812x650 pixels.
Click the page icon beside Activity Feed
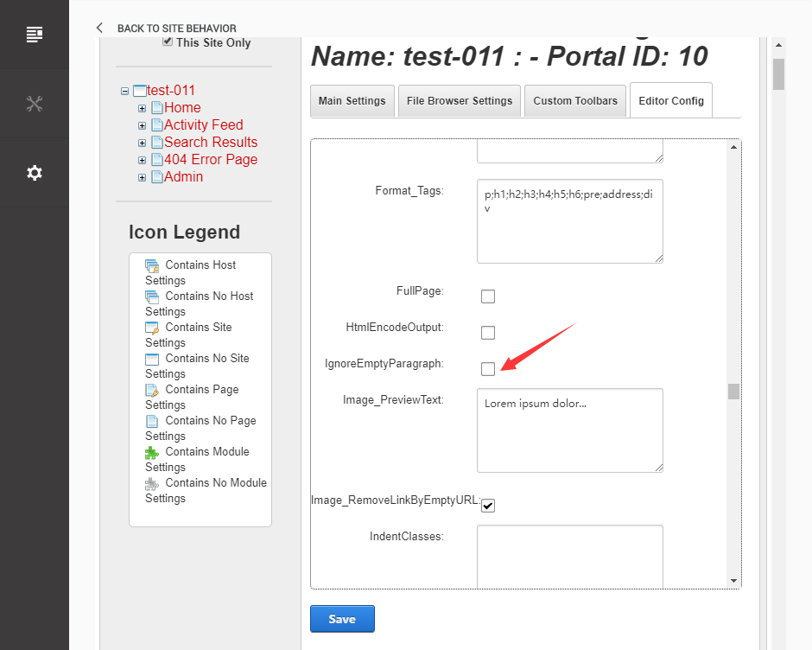point(156,125)
